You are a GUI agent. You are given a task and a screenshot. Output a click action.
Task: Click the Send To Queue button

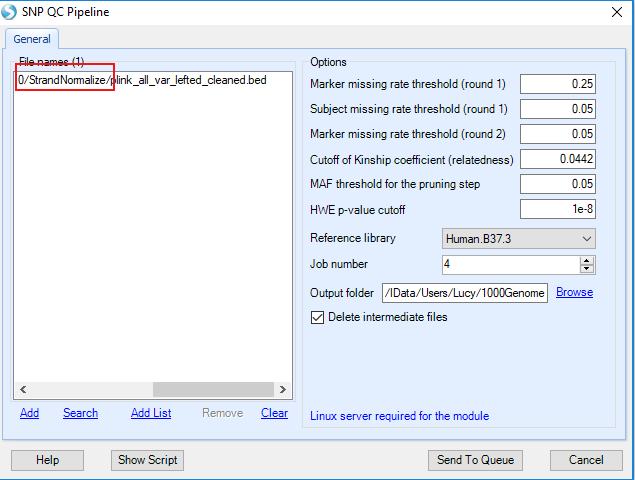(x=475, y=460)
